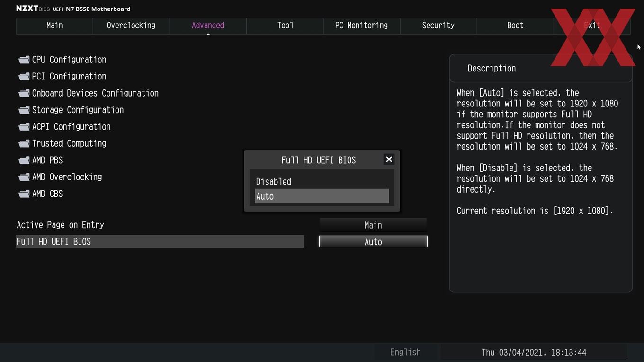Click the Trusted Computing folder icon

pyautogui.click(x=24, y=143)
